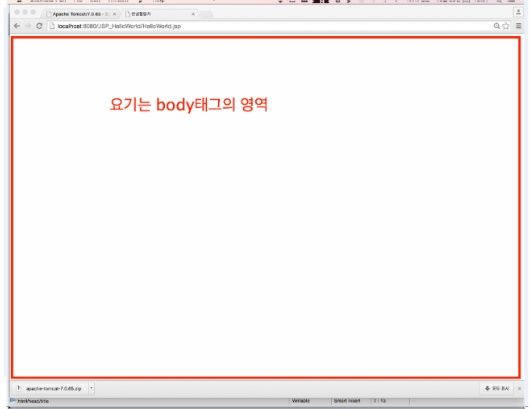Select the second browser tab

(x=159, y=14)
